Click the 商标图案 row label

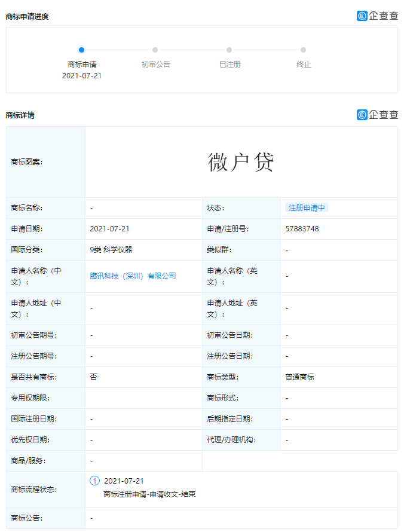point(27,162)
